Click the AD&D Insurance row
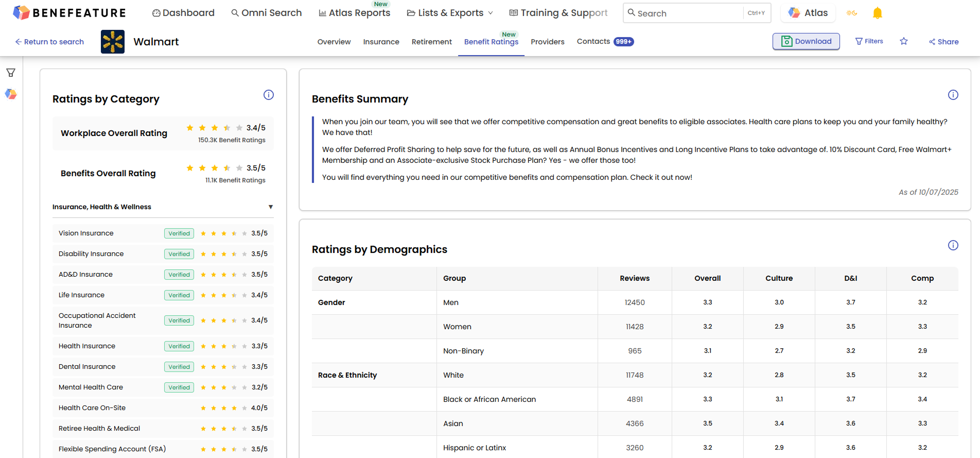 click(x=163, y=275)
